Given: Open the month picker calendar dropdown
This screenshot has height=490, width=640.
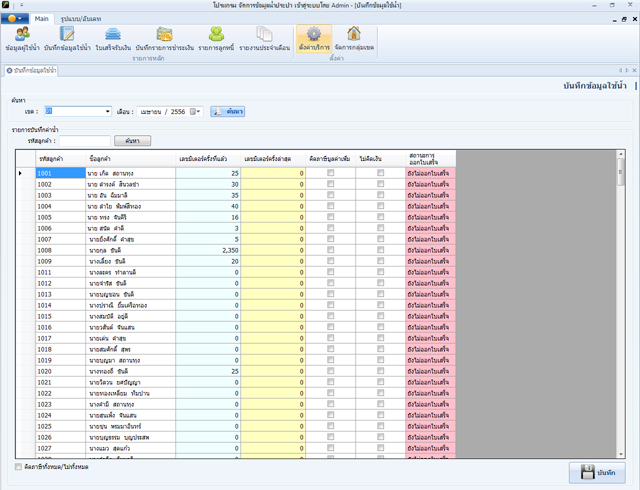Looking at the screenshot, I should [x=195, y=111].
